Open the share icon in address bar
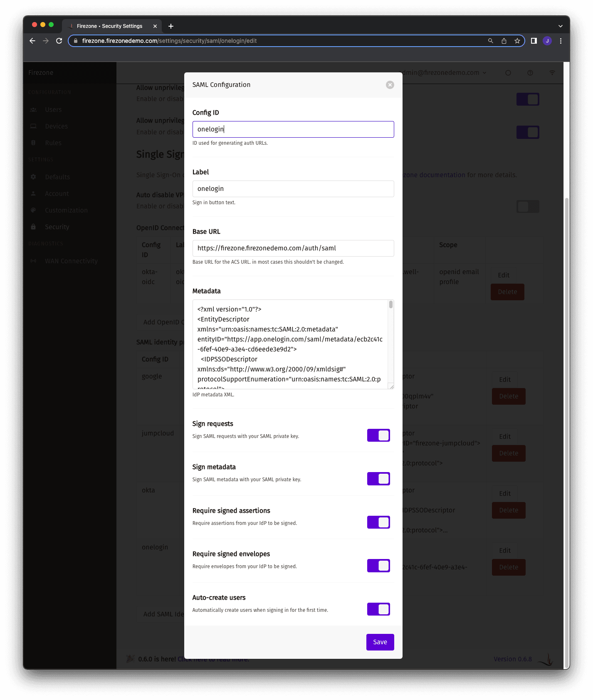Screen dimensions: 593x700 click(504, 41)
